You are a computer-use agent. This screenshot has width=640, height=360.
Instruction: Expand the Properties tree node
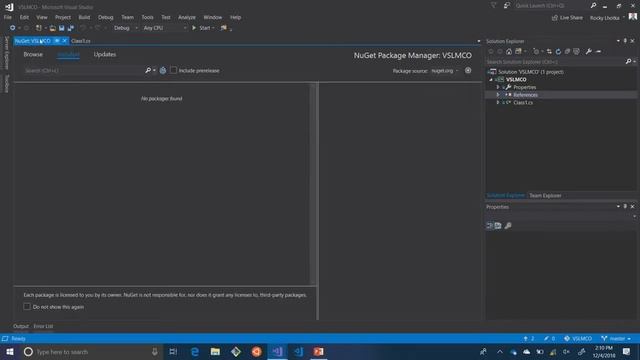pos(498,87)
